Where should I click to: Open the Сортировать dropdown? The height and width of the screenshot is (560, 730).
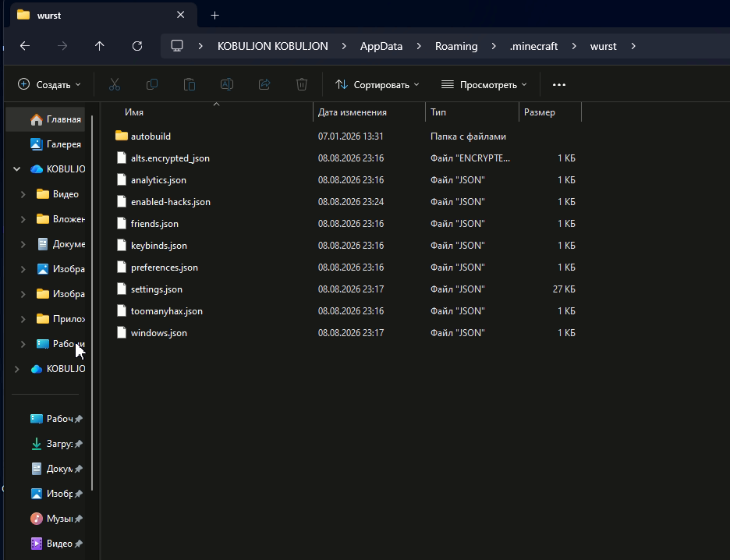pyautogui.click(x=377, y=85)
